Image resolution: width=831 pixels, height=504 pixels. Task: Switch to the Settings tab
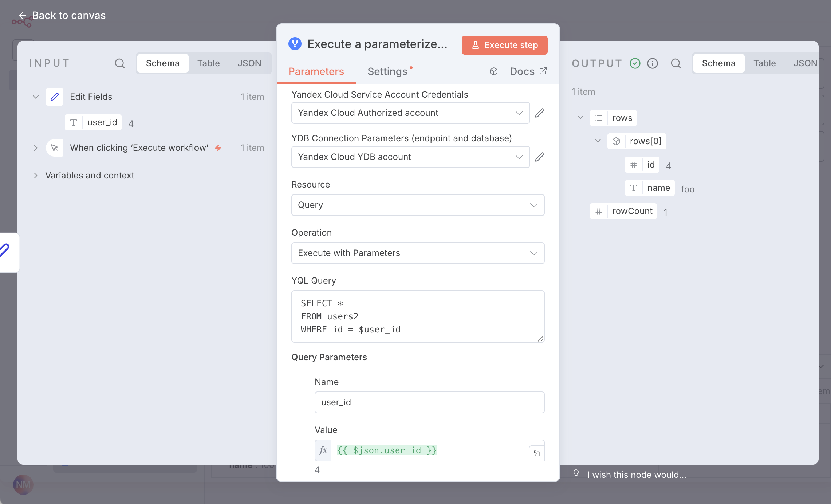[387, 71]
